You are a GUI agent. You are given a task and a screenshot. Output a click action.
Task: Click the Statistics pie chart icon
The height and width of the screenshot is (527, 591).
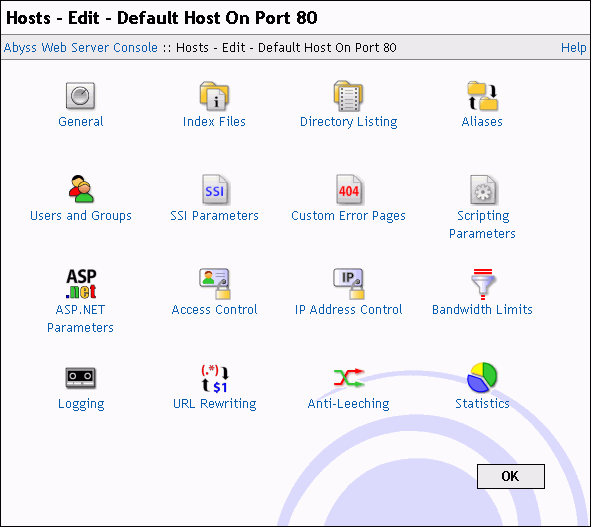(482, 377)
